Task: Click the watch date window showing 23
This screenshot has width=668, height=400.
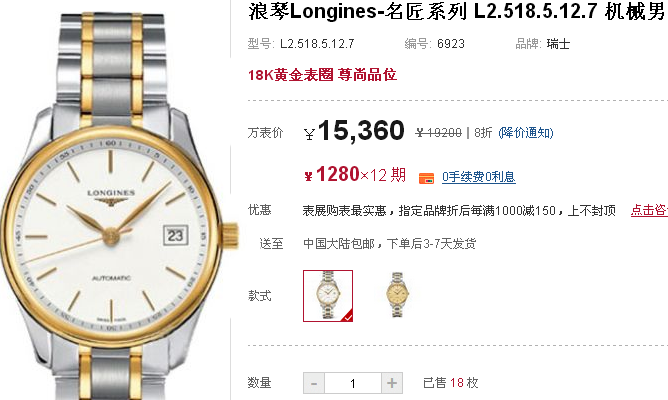Action: [x=176, y=235]
